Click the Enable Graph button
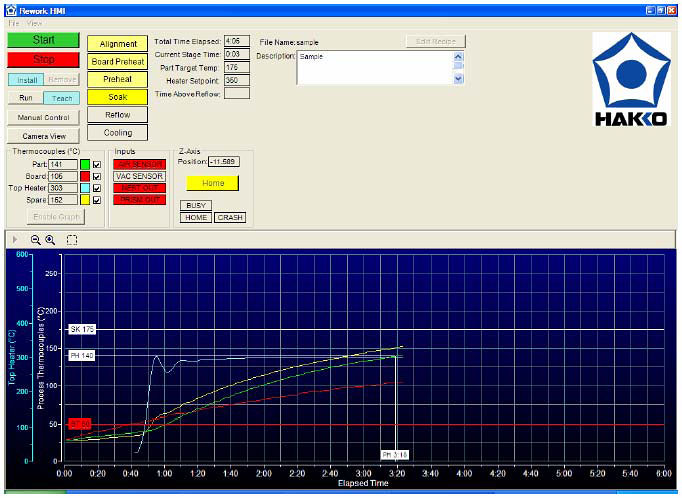Viewport: 682px width, 498px height. coord(57,217)
